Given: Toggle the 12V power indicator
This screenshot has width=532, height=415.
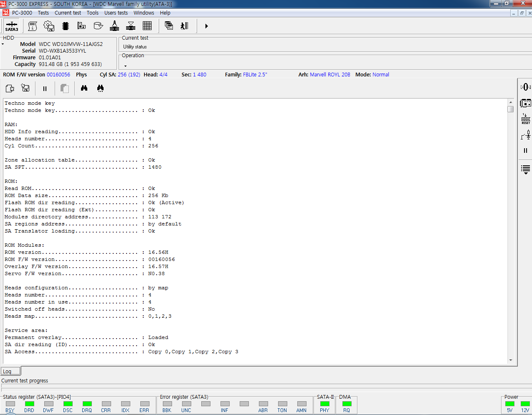Looking at the screenshot, I should [525, 404].
